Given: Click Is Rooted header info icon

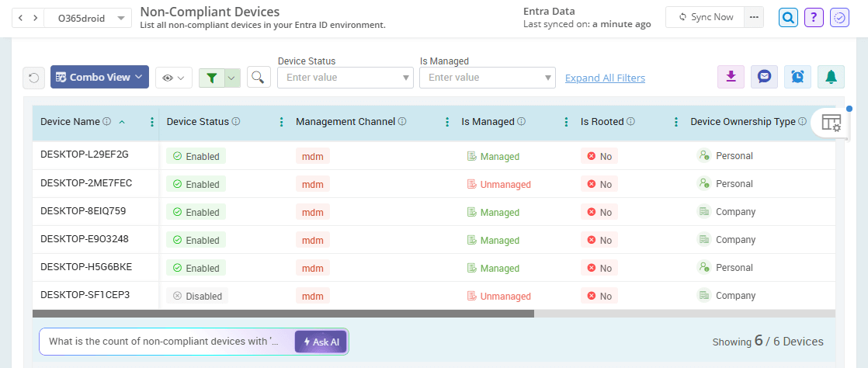Looking at the screenshot, I should point(630,122).
